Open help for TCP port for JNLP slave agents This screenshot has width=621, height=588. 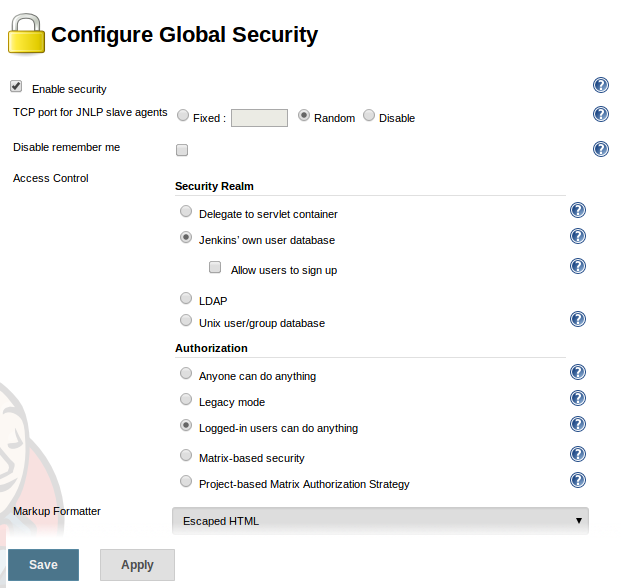[x=600, y=114]
